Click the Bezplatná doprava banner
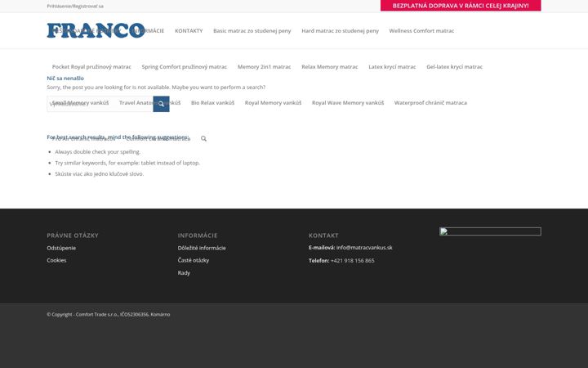 (x=461, y=6)
